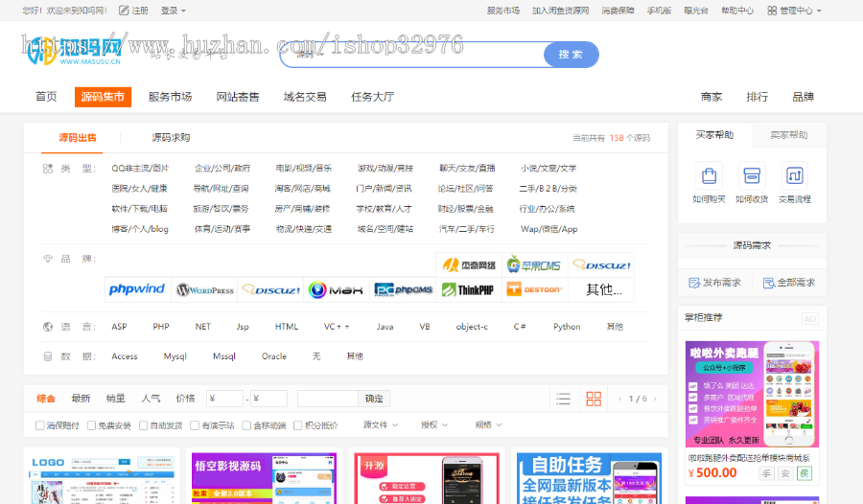Switch to the 源码求购 tab
This screenshot has height=504, width=863.
[172, 138]
